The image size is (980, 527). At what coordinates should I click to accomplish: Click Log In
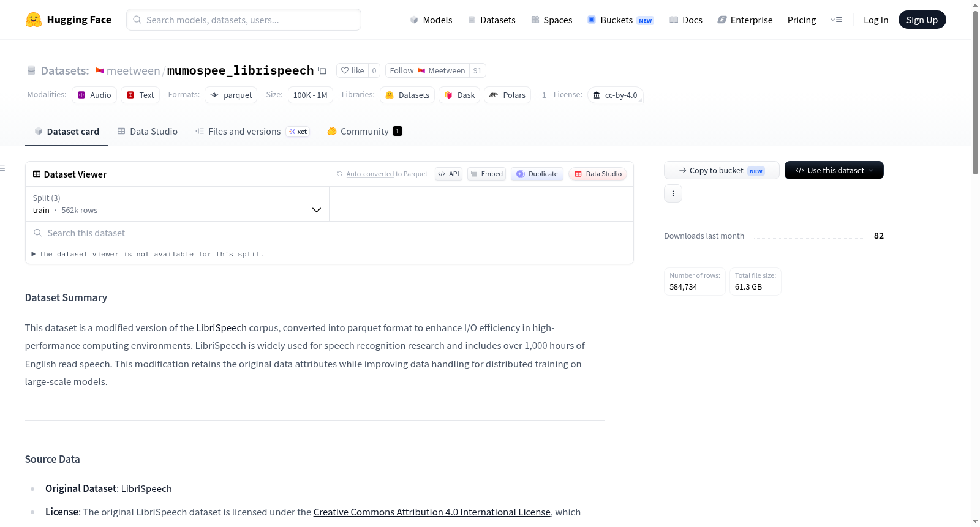[x=875, y=20]
